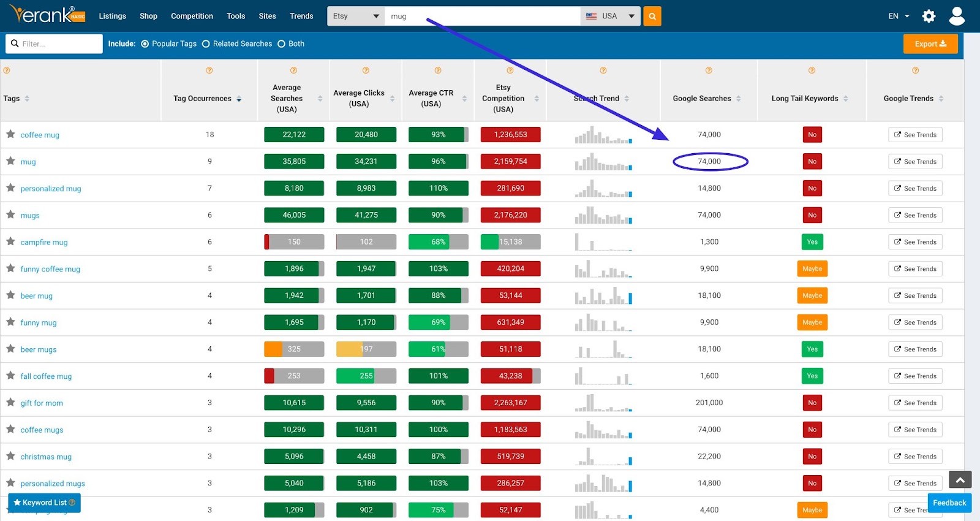
Task: Star the beer mugs tag
Action: pos(10,349)
